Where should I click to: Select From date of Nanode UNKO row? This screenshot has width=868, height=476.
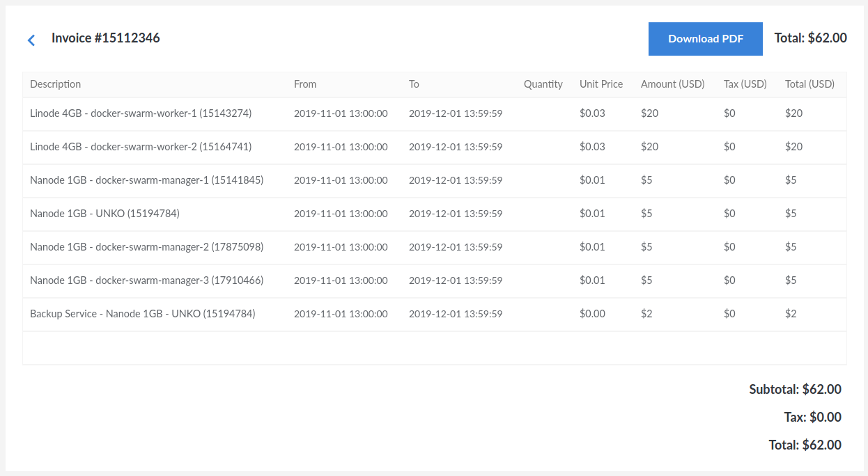point(341,214)
